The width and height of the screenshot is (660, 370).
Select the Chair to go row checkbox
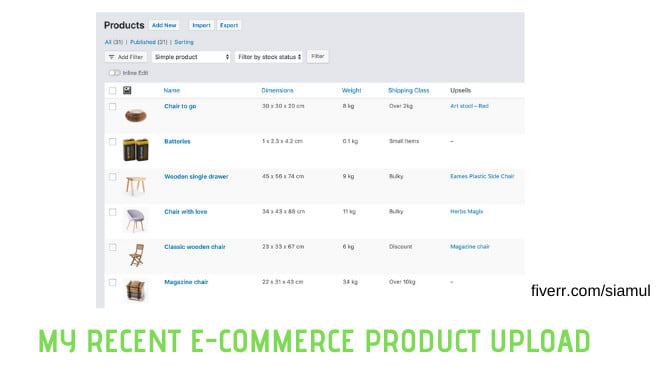coord(112,106)
